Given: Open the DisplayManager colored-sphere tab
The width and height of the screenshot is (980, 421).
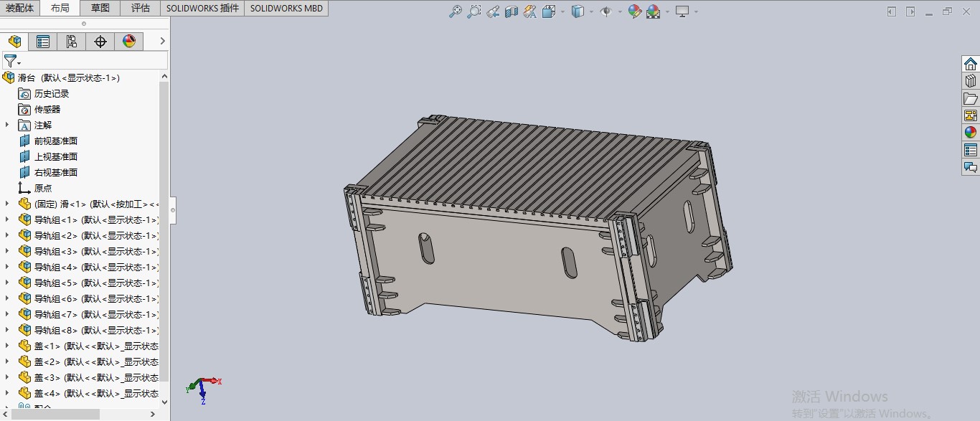Looking at the screenshot, I should click(129, 41).
